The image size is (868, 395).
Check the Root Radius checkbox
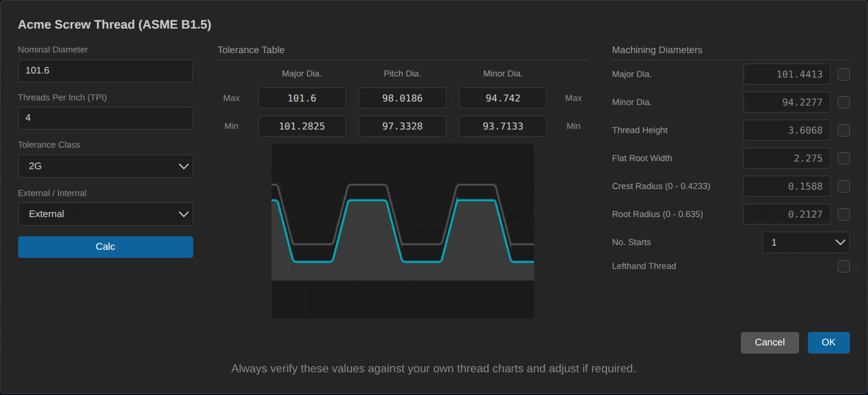point(843,215)
